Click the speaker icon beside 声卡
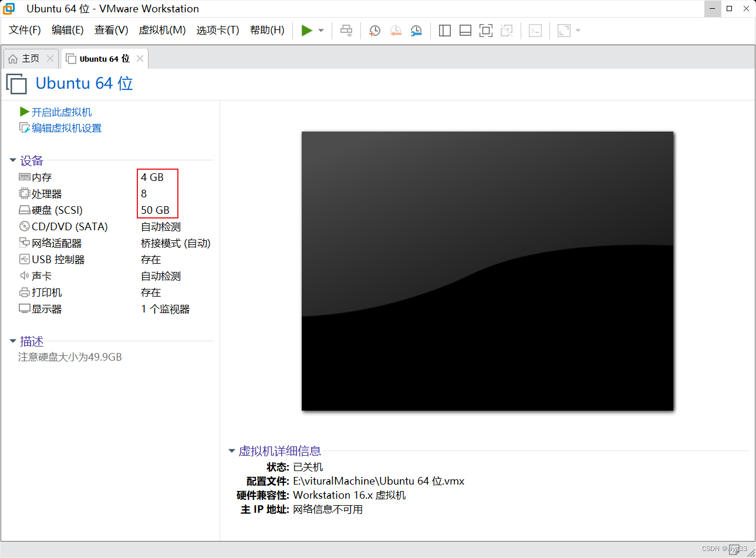The height and width of the screenshot is (558, 756). click(x=25, y=275)
